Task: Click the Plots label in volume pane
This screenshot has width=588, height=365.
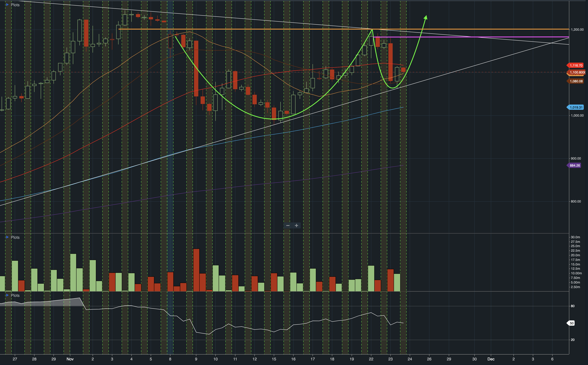Action: point(15,237)
